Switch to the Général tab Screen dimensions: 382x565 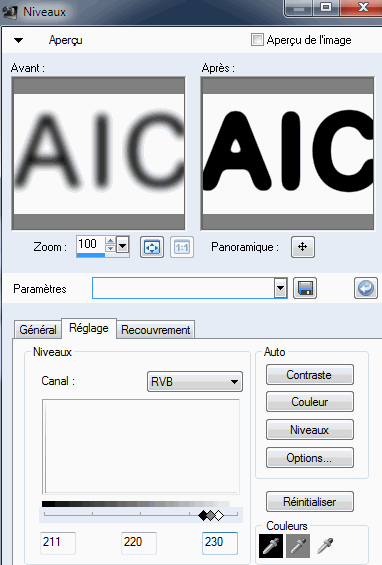pos(38,330)
